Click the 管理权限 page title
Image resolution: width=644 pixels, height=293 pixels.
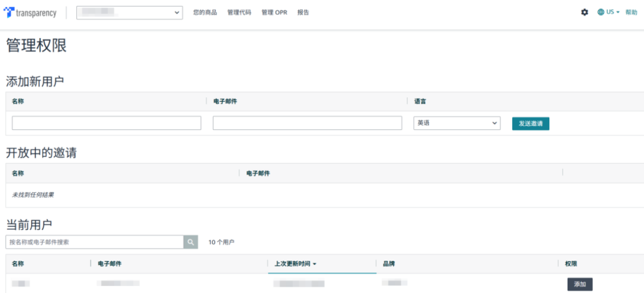[x=36, y=45]
